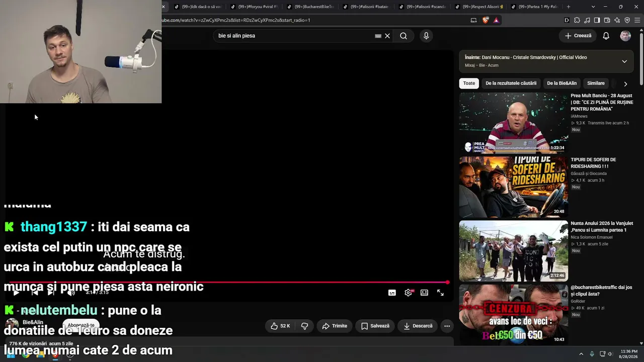Open the Cenzura GoRider video thumbnail
Screen dimensions: 644x362
(513, 314)
